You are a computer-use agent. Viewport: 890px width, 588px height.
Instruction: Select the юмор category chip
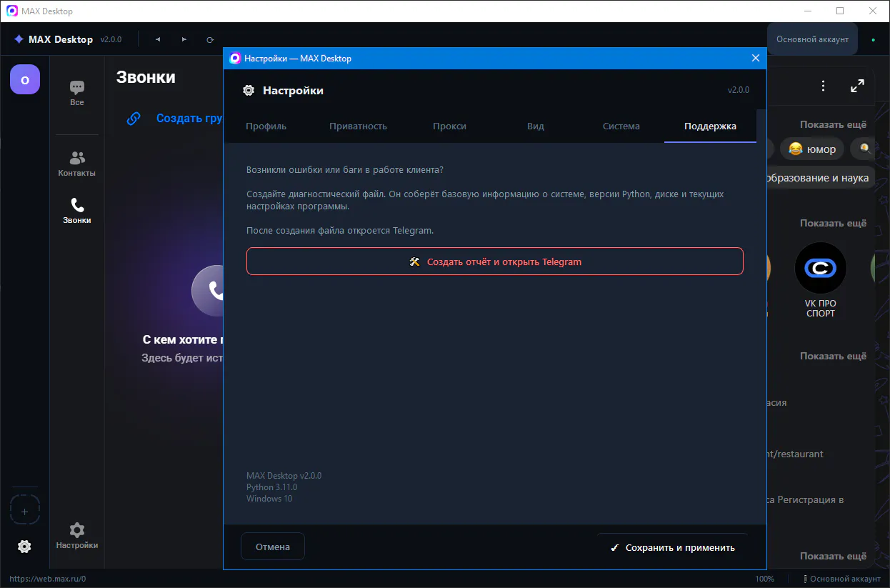pos(812,149)
